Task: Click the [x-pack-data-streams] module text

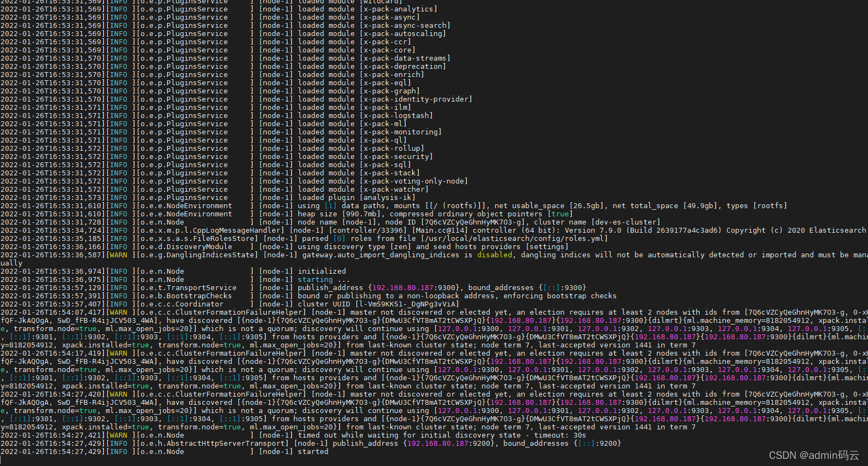Action: click(405, 58)
